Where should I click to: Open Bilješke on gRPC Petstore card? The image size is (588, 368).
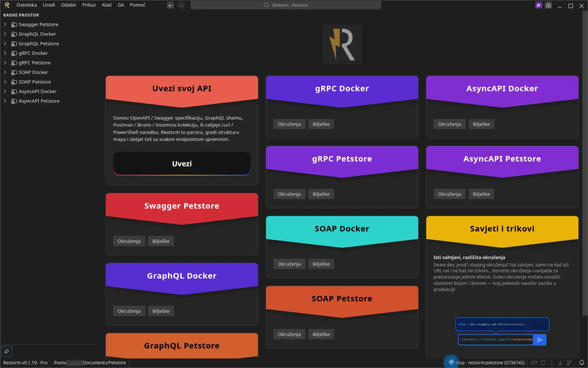point(321,194)
